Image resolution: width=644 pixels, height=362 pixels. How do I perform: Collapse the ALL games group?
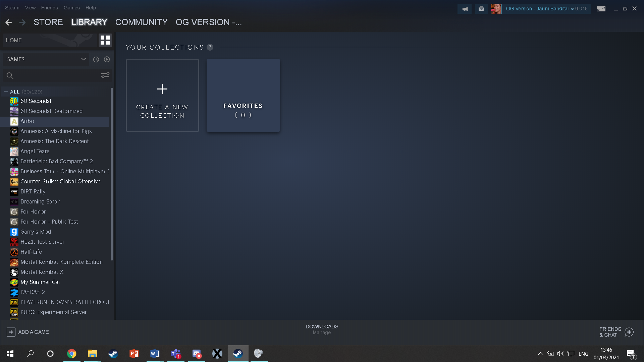pyautogui.click(x=6, y=92)
